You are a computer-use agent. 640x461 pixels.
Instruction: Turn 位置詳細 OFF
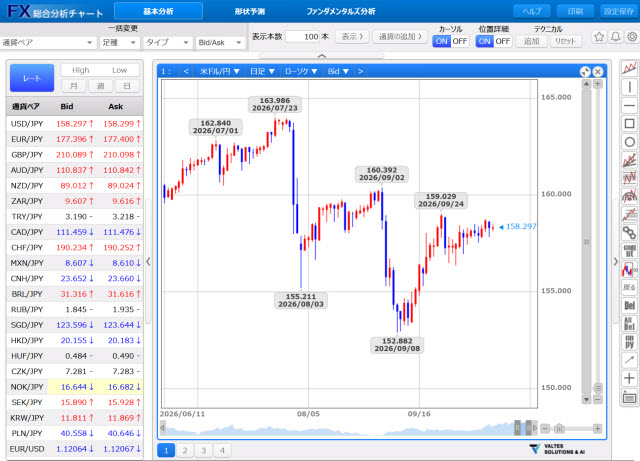(502, 41)
